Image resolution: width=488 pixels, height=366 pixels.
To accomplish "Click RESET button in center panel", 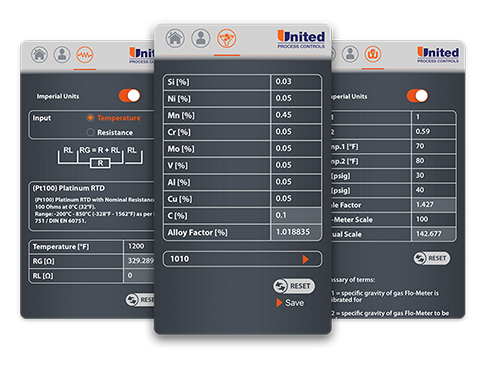I will coord(294,286).
